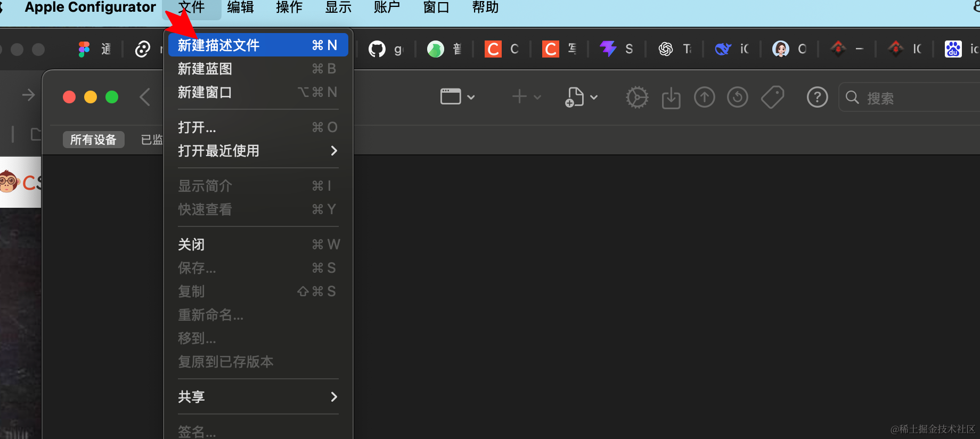Image resolution: width=980 pixels, height=439 pixels.
Task: Open the add (+) dropdown
Action: pos(526,97)
